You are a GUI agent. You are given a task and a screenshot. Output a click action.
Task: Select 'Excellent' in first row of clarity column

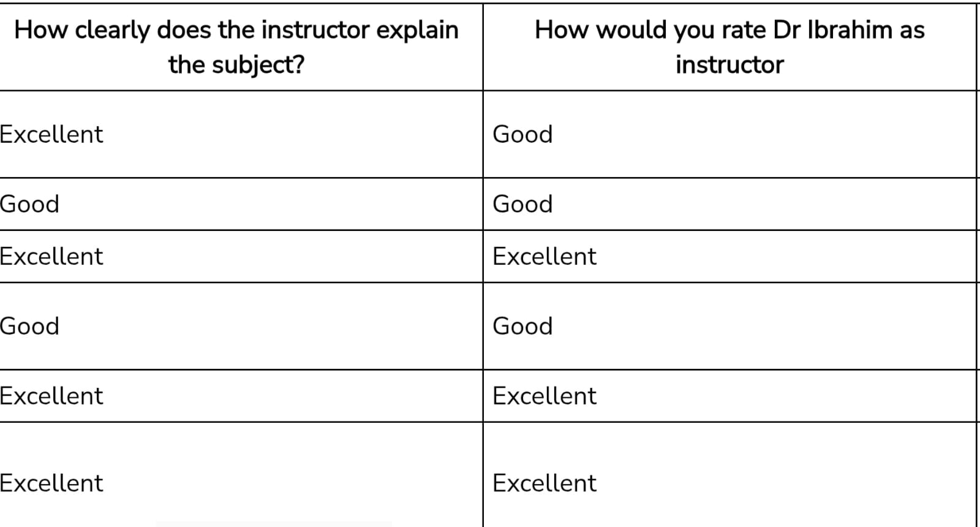[51, 134]
